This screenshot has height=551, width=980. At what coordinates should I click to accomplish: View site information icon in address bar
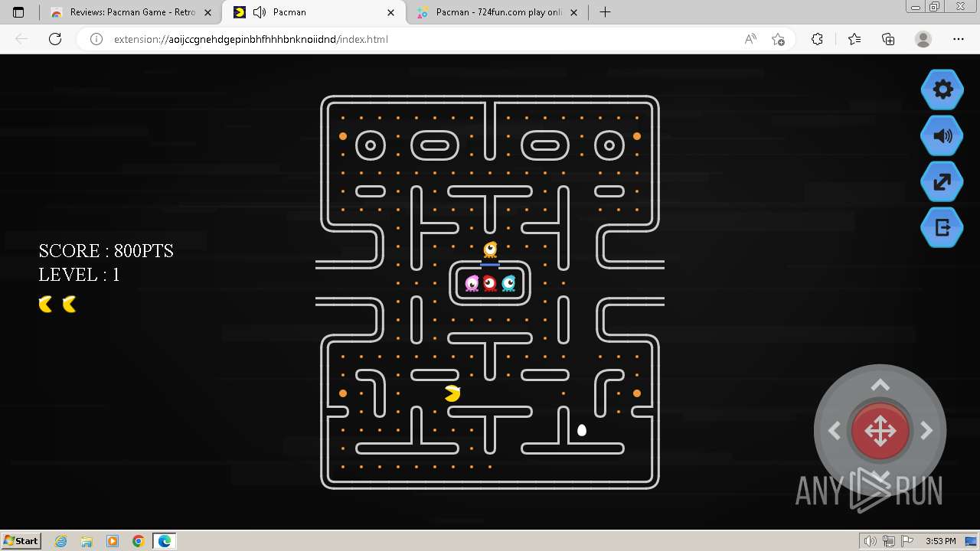[x=96, y=39]
